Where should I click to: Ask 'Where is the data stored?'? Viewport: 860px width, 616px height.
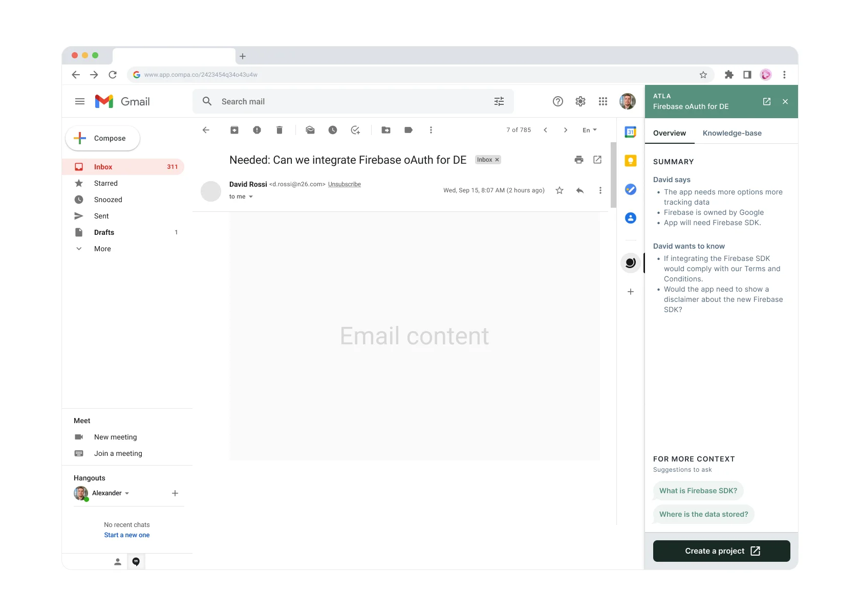(x=704, y=514)
